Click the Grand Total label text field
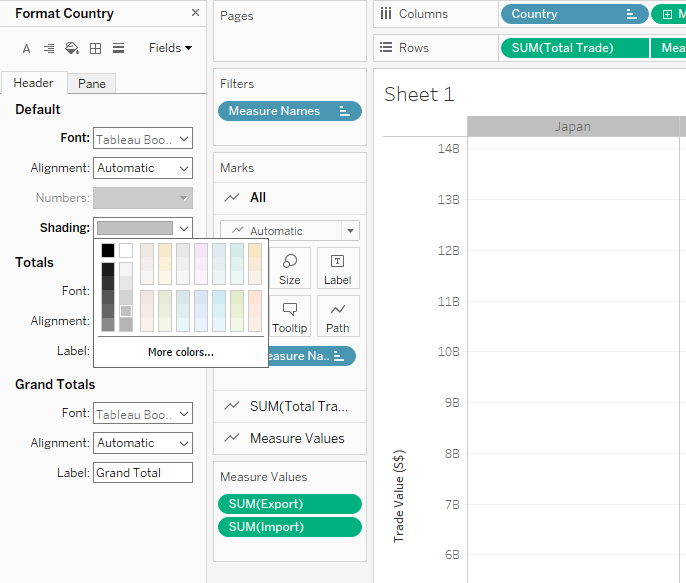This screenshot has width=686, height=583. point(143,473)
